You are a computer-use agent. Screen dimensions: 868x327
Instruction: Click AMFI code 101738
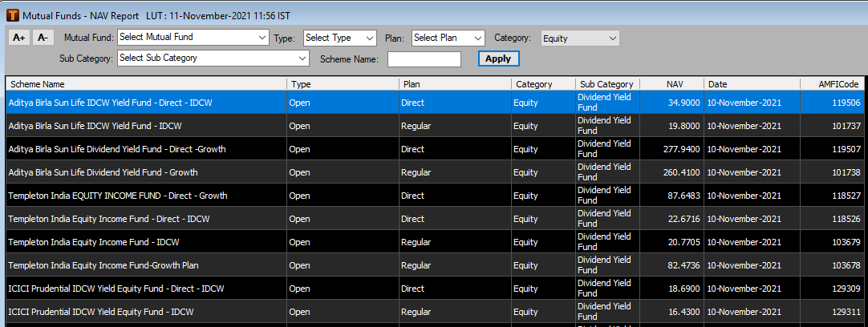pyautogui.click(x=846, y=172)
